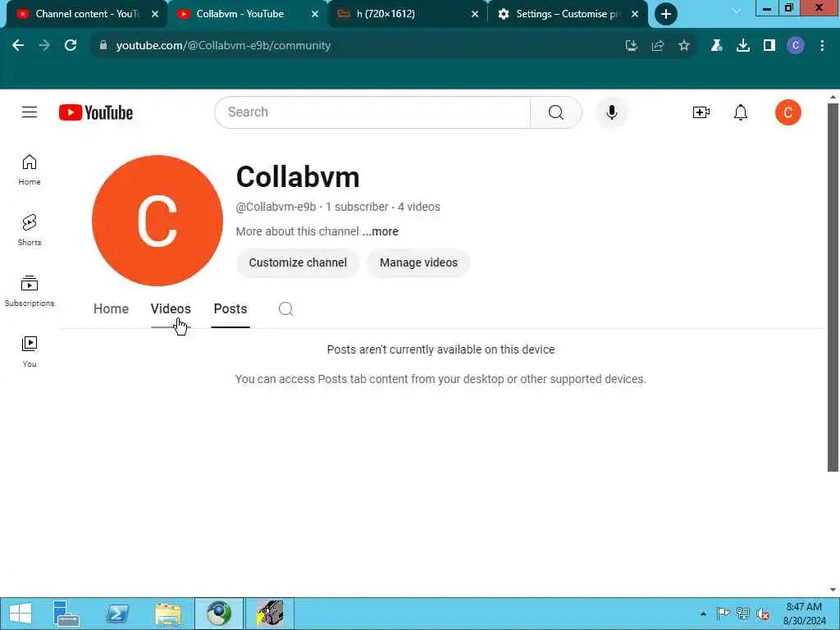
Task: Expand channel description with ...more
Action: tap(381, 231)
